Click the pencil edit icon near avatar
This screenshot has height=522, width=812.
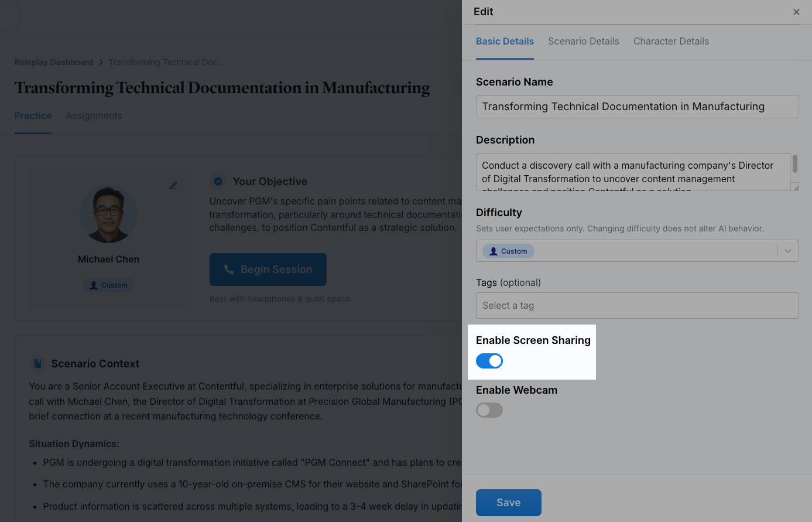173,186
